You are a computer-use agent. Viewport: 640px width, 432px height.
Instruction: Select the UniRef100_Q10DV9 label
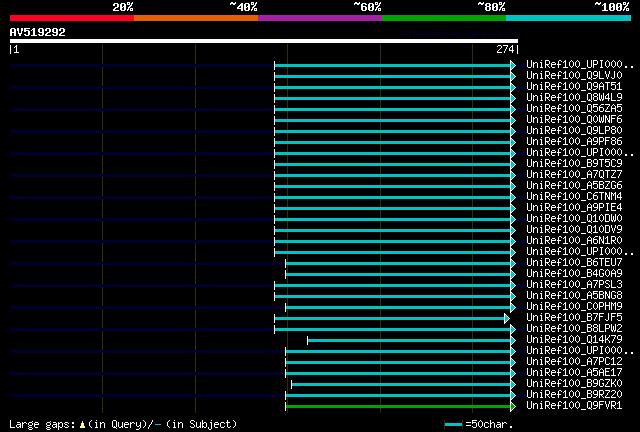(x=574, y=230)
